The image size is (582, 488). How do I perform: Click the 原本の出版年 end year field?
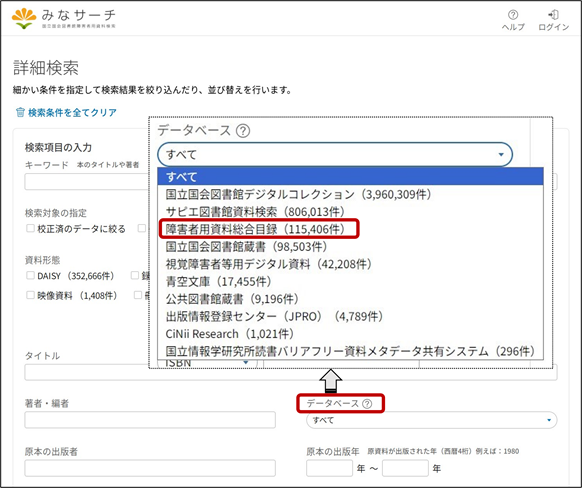pyautogui.click(x=405, y=468)
